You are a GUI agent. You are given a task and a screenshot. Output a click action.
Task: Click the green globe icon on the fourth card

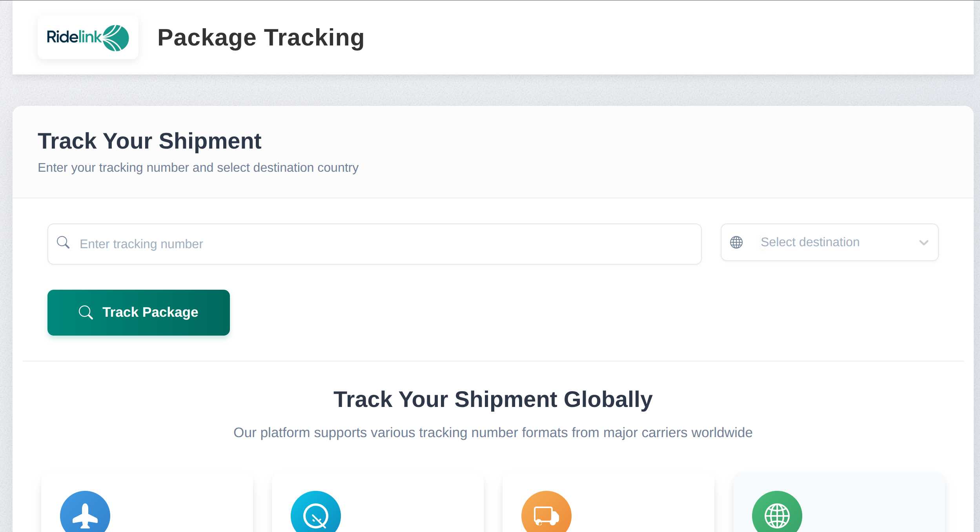point(776,515)
